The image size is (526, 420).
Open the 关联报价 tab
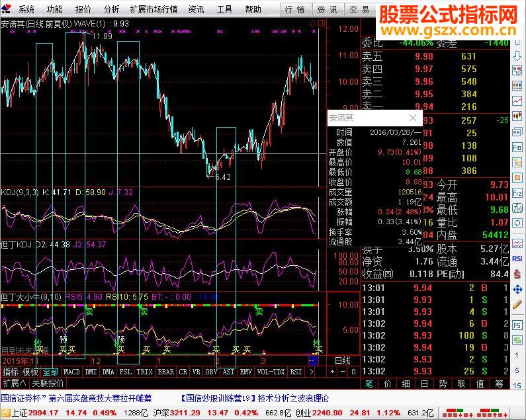[x=48, y=383]
